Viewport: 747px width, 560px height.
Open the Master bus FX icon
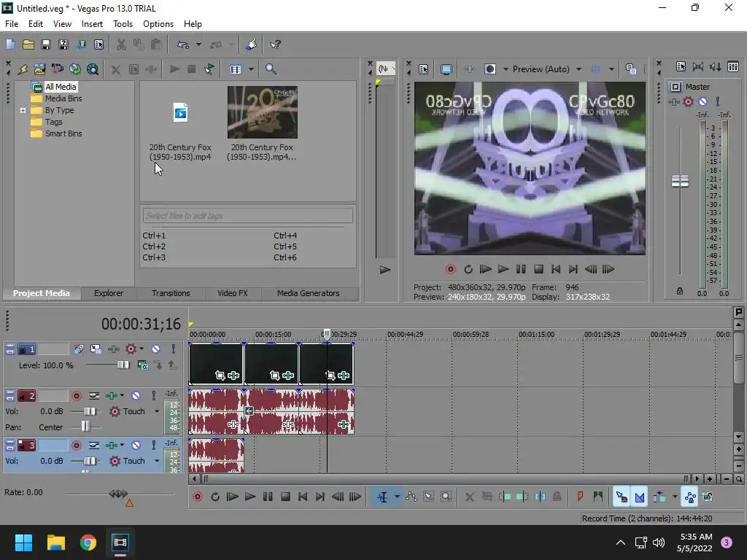click(x=673, y=102)
